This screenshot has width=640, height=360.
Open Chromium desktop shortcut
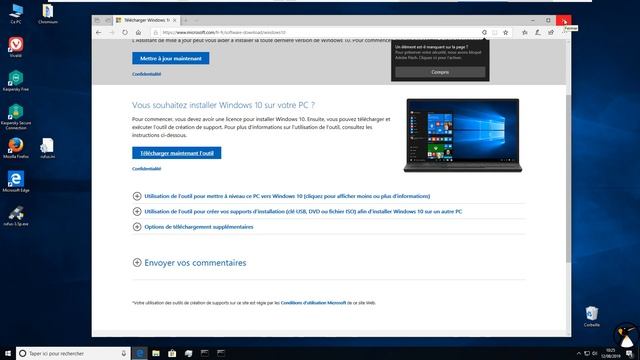[48, 13]
